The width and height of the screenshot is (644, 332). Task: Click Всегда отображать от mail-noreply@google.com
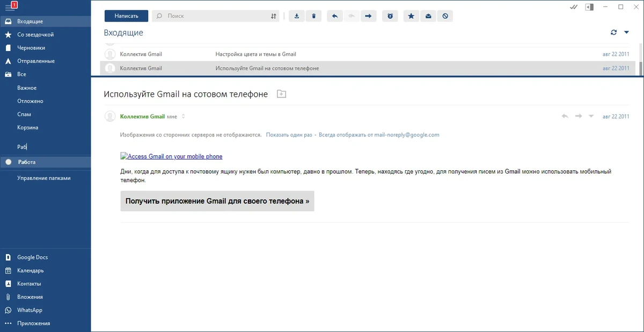[379, 135]
